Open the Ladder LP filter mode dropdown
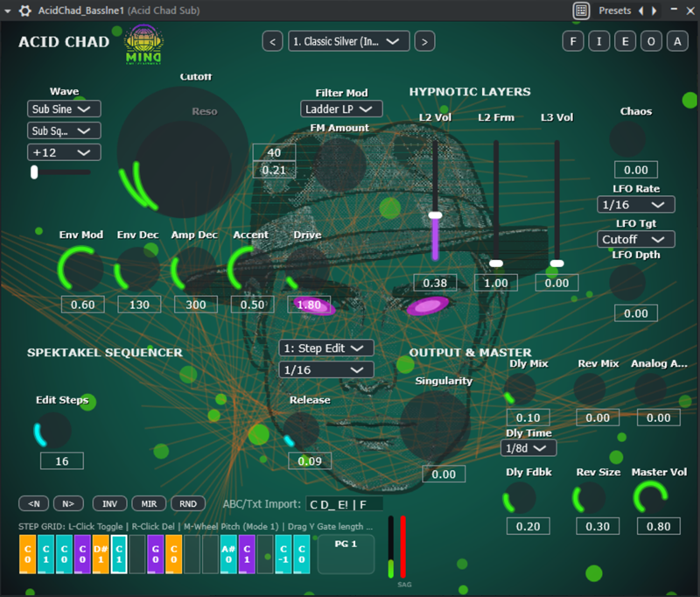 click(342, 109)
